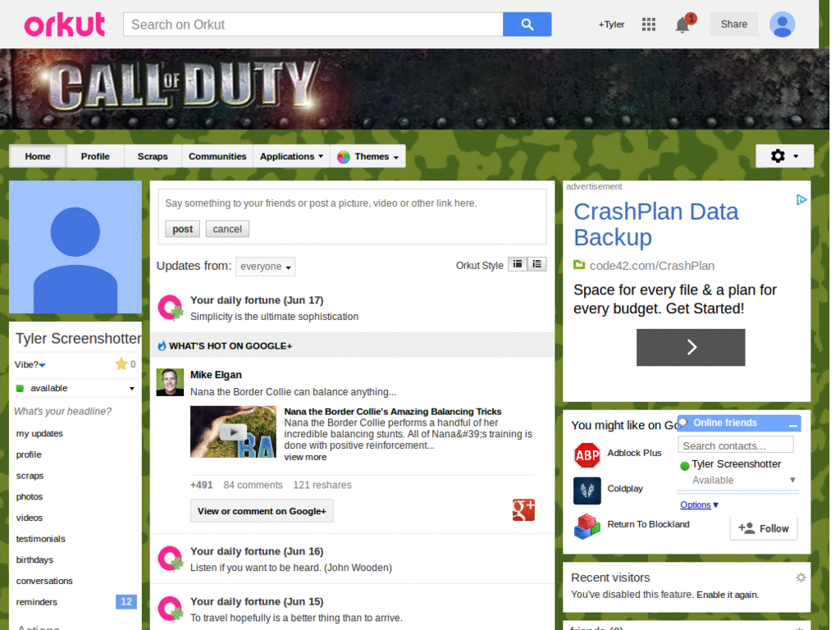Click the status update text box
The height and width of the screenshot is (630, 840).
pos(352,203)
